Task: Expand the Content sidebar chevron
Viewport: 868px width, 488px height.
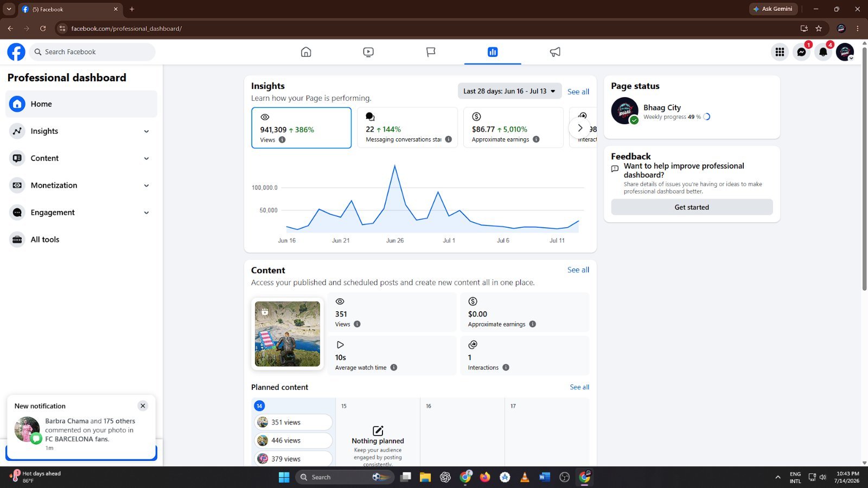Action: [146, 158]
